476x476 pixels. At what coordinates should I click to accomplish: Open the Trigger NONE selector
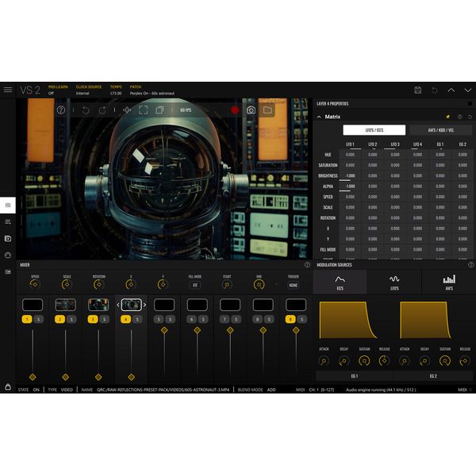coord(294,285)
